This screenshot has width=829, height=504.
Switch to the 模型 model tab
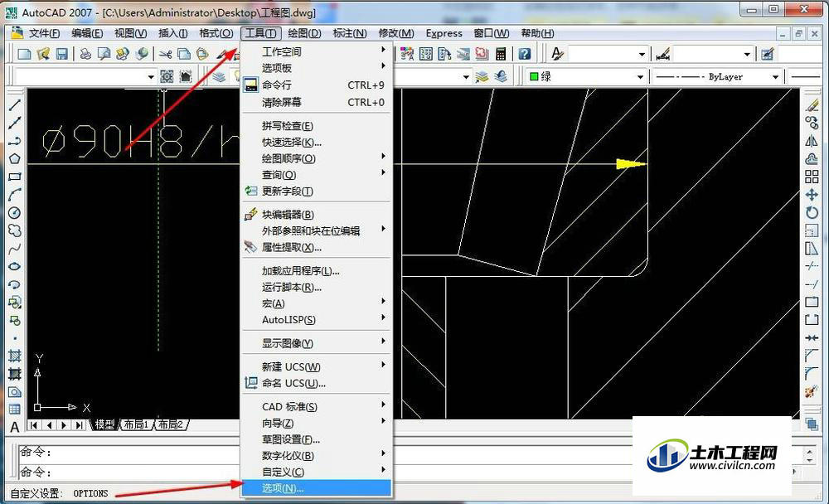point(104,424)
